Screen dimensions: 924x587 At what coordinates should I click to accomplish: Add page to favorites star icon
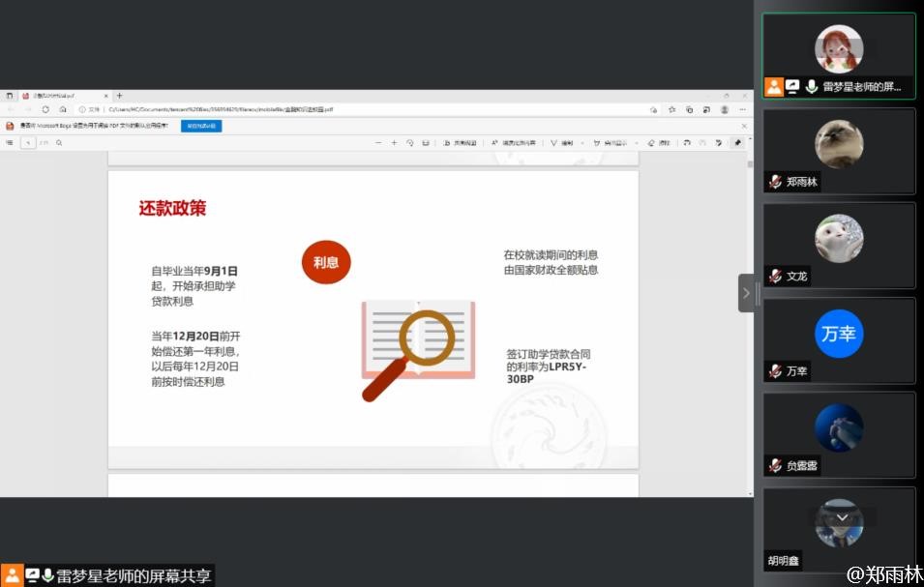pos(671,109)
